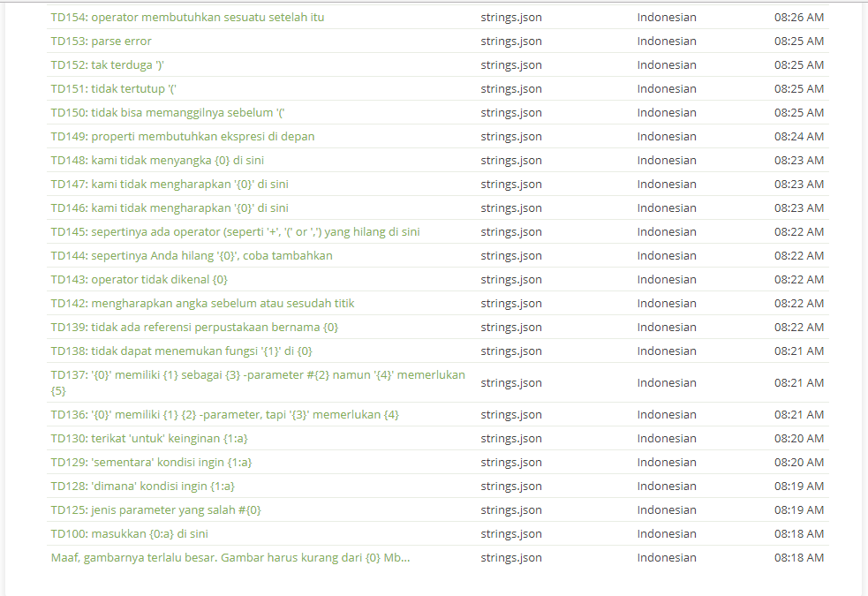This screenshot has height=596, width=868.
Task: Select strings.json in the TD137 row
Action: pos(511,382)
